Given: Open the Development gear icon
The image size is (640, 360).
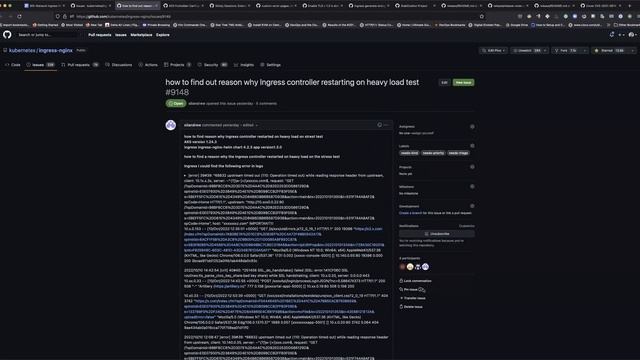Looking at the screenshot, I should click(472, 206).
